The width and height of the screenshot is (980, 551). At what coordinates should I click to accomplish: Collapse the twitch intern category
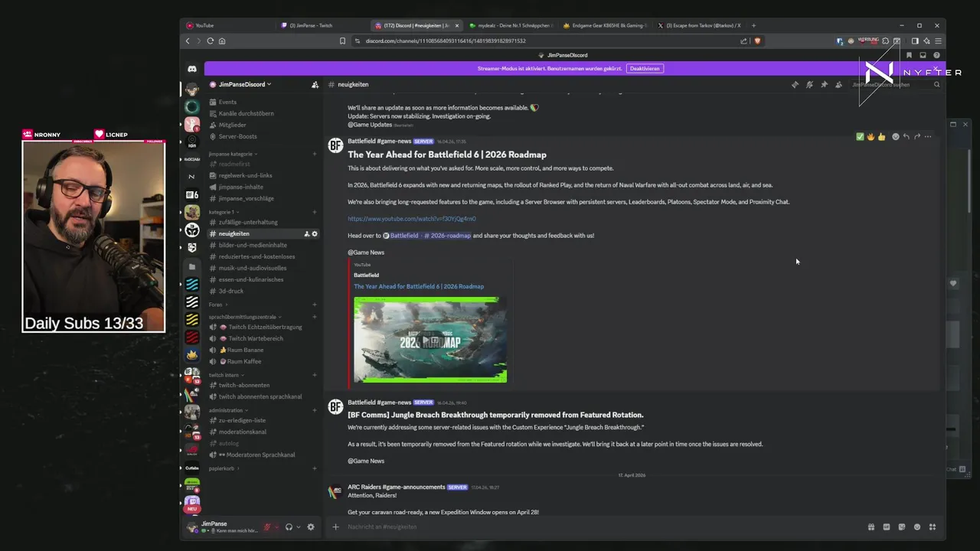pos(227,375)
